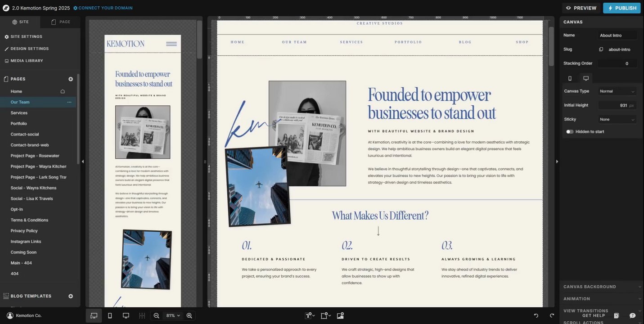This screenshot has width=644, height=324.
Task: Click the add image element icon
Action: tap(340, 315)
